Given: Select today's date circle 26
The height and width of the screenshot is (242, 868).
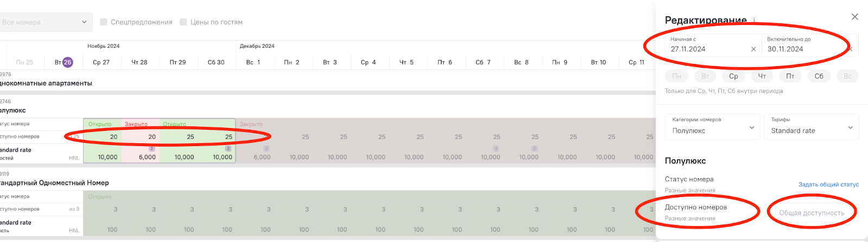Looking at the screenshot, I should coord(68,62).
